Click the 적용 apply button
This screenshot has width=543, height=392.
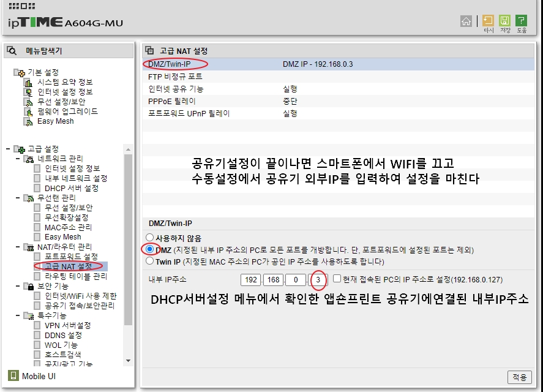tap(519, 377)
